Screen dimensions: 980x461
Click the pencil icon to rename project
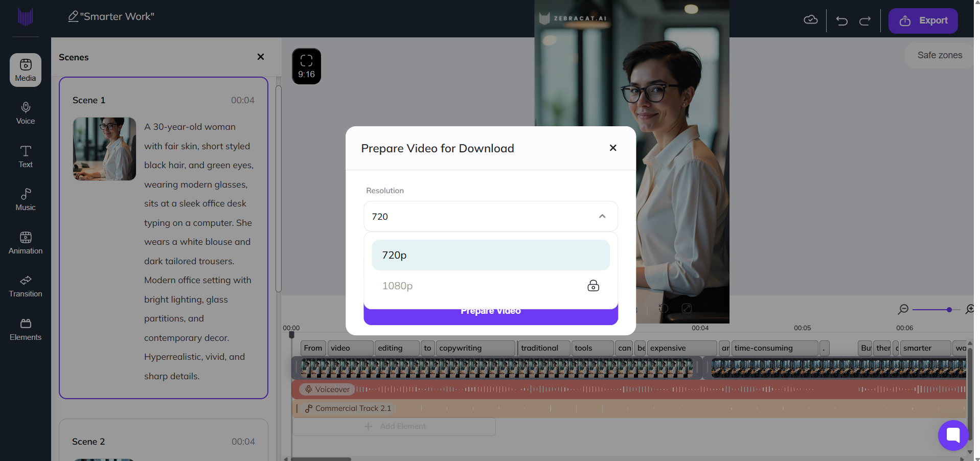point(73,16)
